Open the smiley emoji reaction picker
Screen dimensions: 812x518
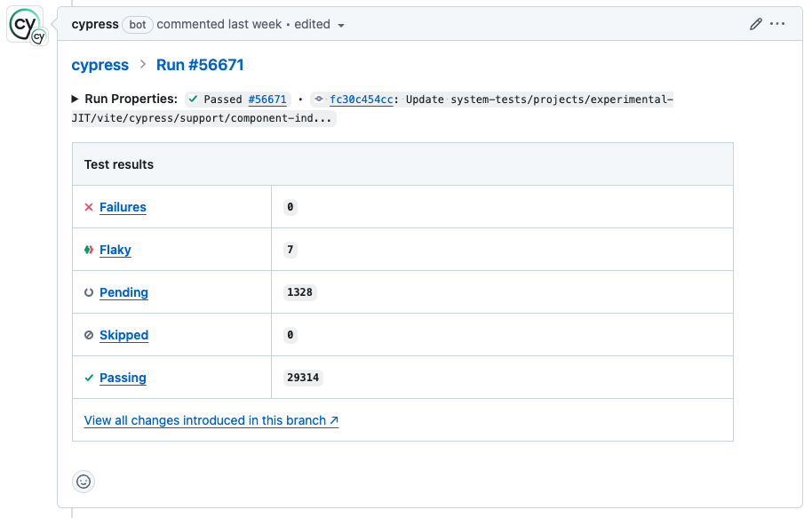pyautogui.click(x=84, y=481)
